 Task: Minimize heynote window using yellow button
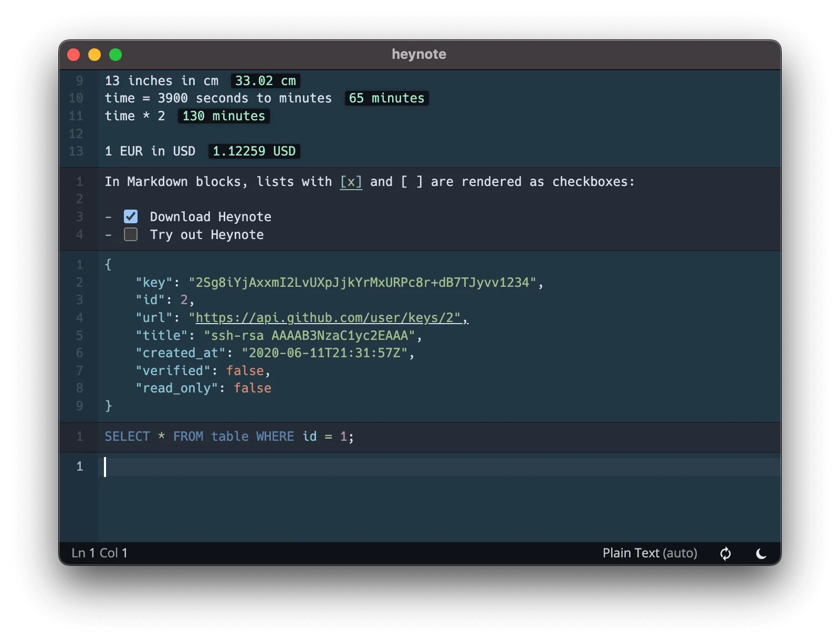[94, 55]
